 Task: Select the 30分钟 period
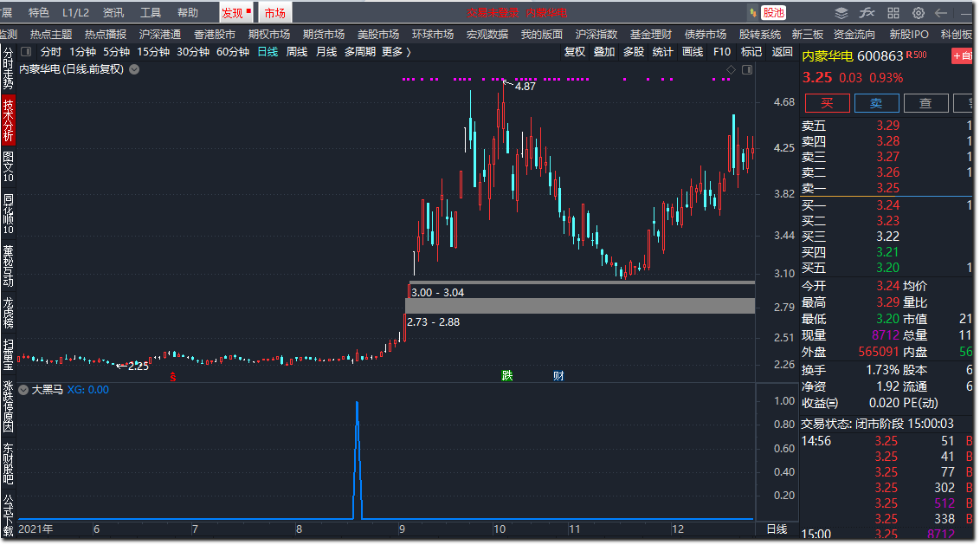point(193,52)
